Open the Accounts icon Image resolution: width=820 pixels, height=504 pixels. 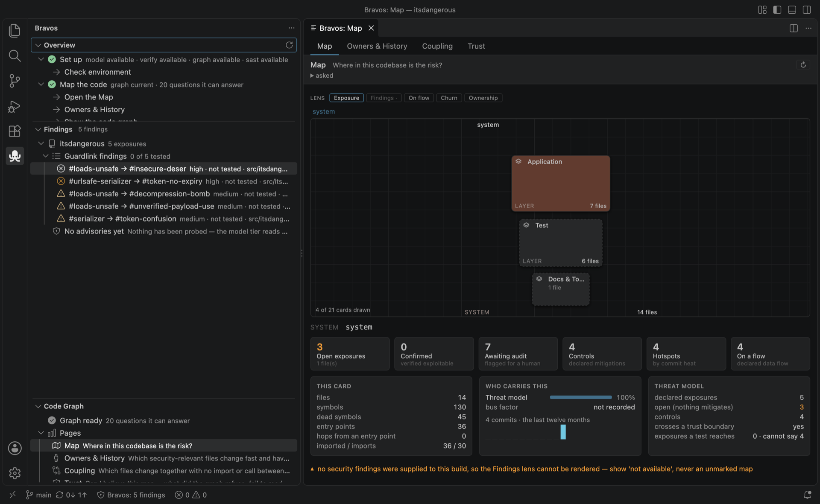click(15, 448)
